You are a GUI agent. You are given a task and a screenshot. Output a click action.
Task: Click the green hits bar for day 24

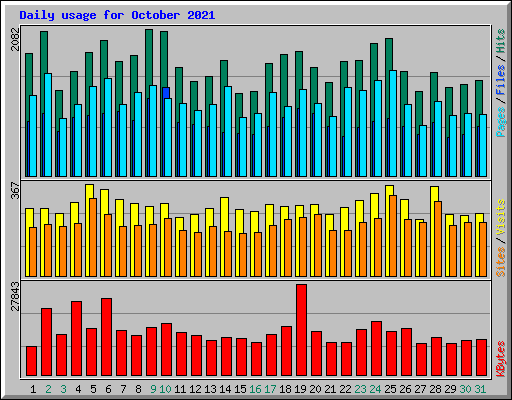click(374, 62)
